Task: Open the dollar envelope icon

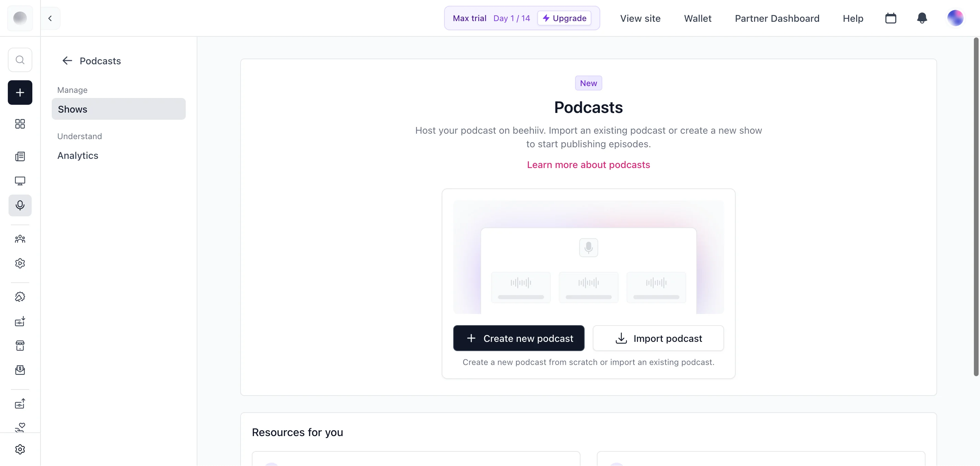Action: 20,370
